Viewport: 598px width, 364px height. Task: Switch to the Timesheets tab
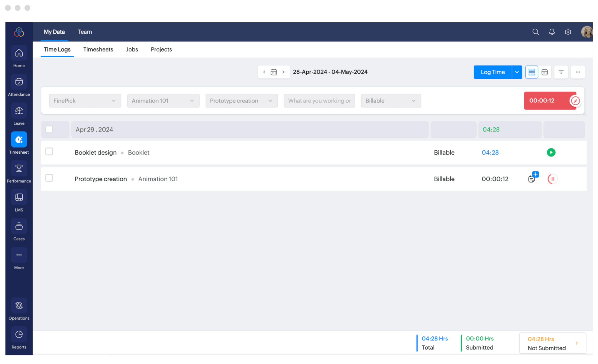(x=98, y=49)
